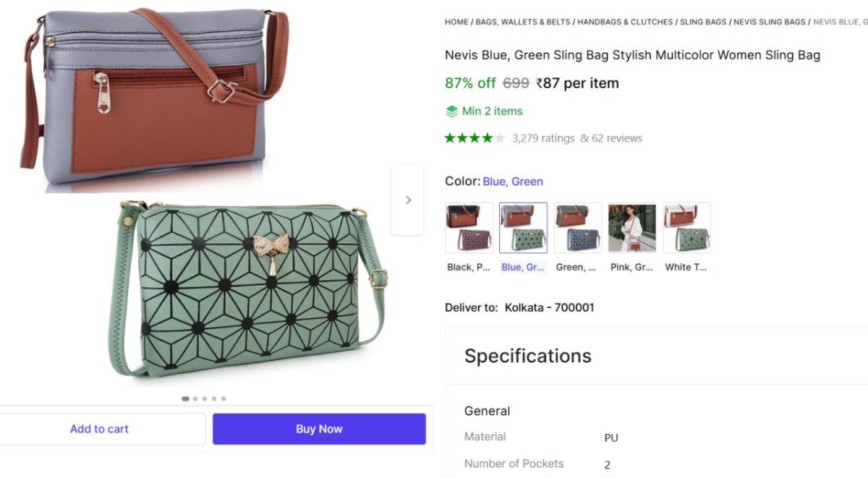Image resolution: width=868 pixels, height=478 pixels.
Task: Pick the White color variant thumbnail
Action: coord(686,228)
